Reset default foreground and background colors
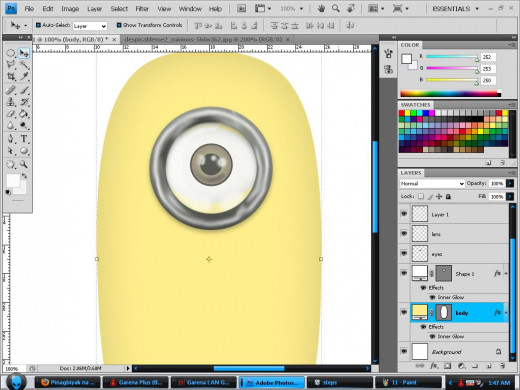This screenshot has width=520, height=390. click(8, 192)
